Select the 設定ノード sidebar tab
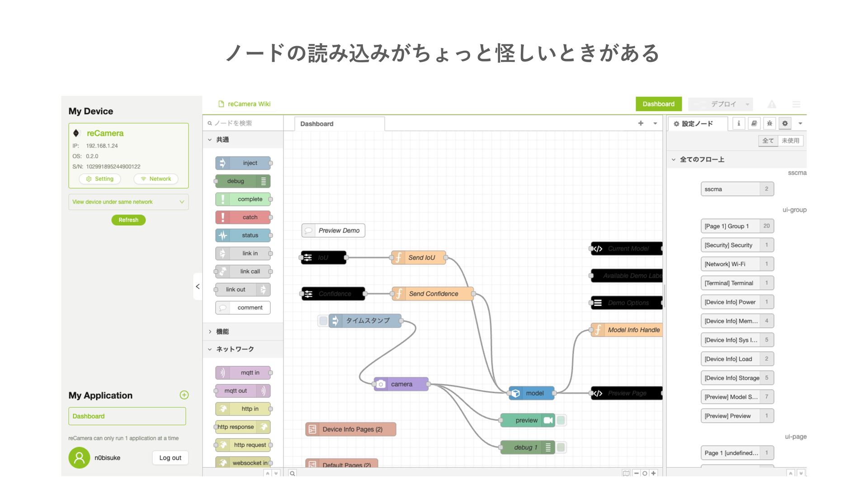 click(698, 124)
